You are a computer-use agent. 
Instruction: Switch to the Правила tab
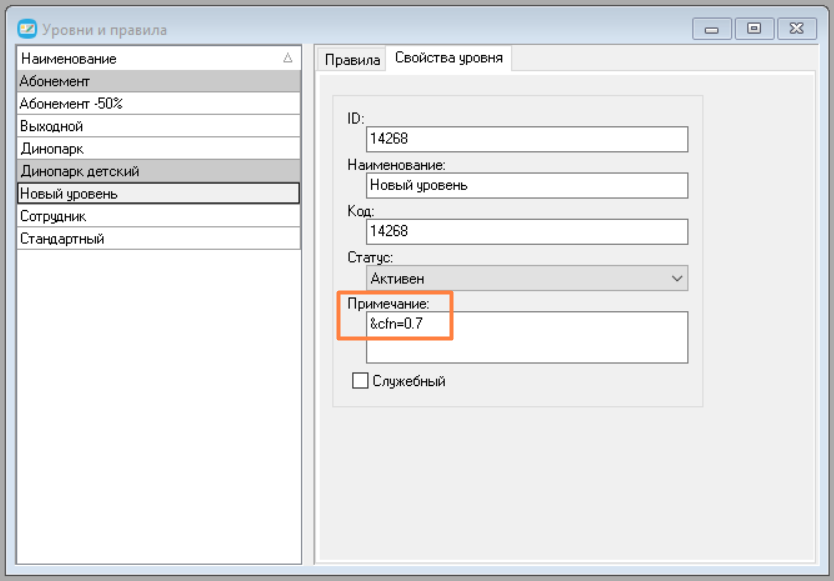(x=352, y=60)
